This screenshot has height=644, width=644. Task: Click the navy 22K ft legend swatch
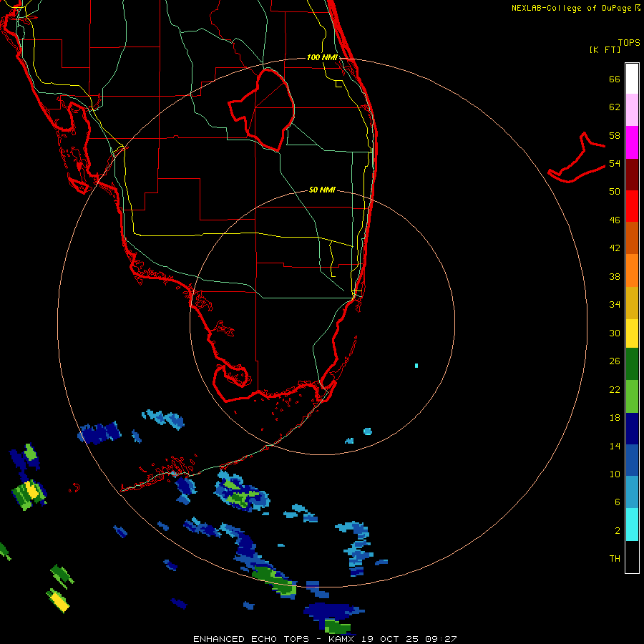click(x=632, y=429)
